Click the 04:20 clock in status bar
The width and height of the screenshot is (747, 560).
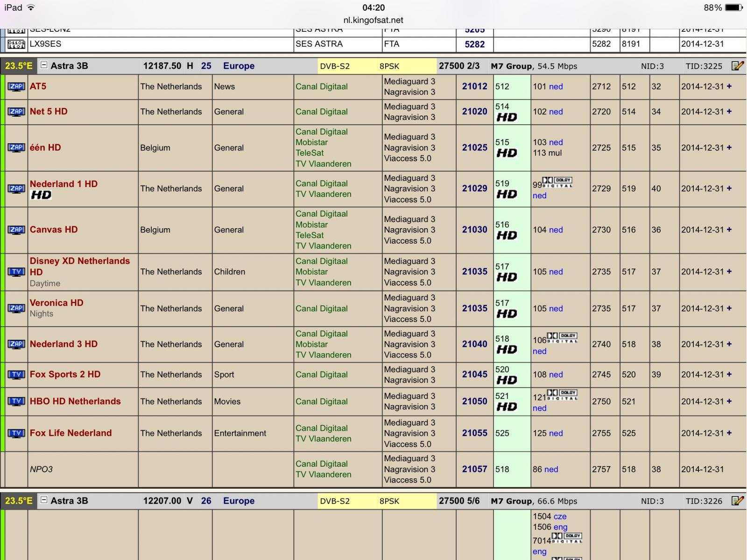373,7
